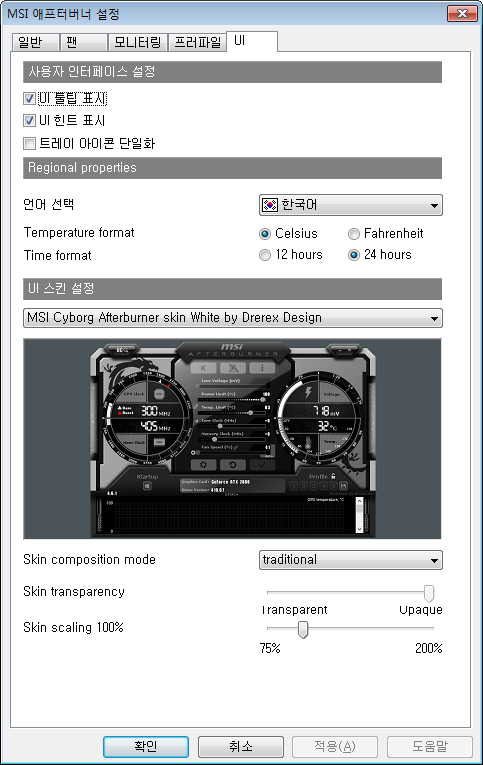The image size is (483, 765).
Task: Enable 트레이 아이콘 단일화 checkbox
Action: pyautogui.click(x=29, y=143)
